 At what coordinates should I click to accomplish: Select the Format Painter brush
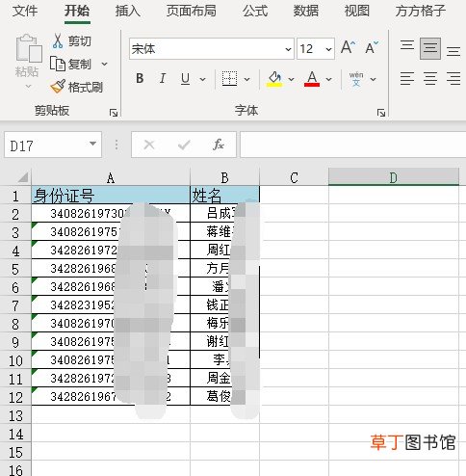click(x=58, y=87)
